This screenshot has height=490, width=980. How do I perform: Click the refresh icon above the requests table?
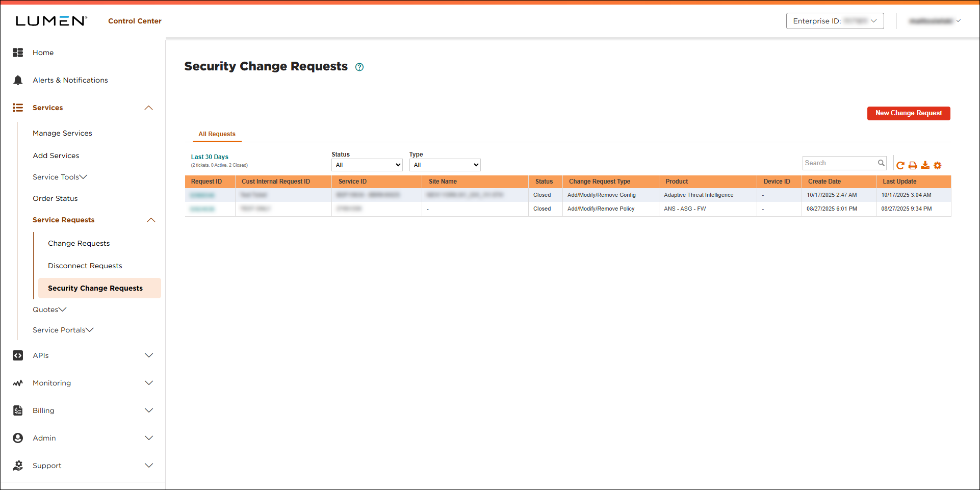point(900,165)
